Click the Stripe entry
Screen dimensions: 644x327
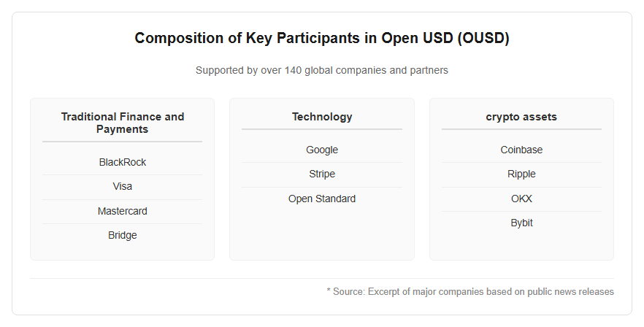(322, 174)
